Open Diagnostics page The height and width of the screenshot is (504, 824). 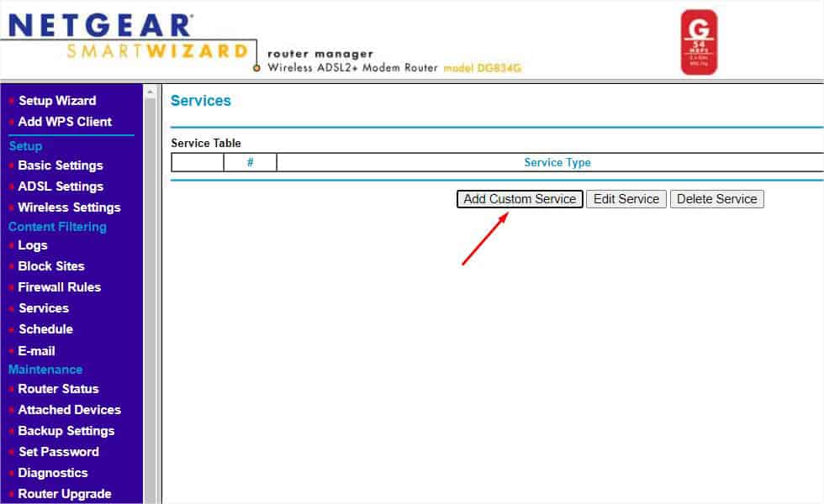click(x=52, y=473)
